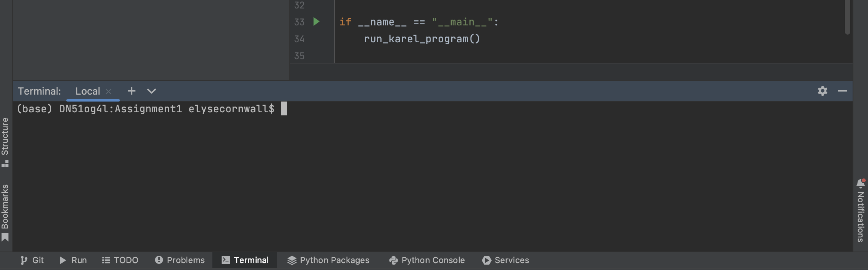Screen dimensions: 868x270
Task: Open the Problems tool window
Action: click(180, 260)
